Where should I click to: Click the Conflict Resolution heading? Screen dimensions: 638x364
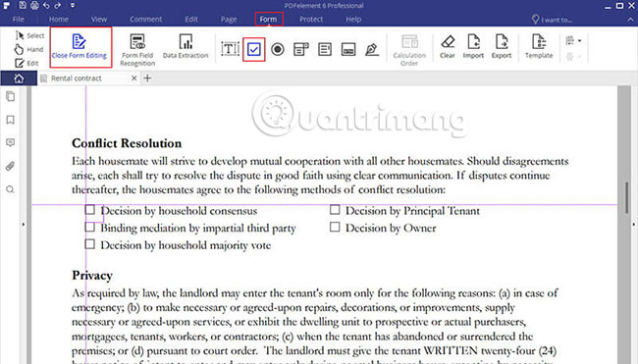127,143
